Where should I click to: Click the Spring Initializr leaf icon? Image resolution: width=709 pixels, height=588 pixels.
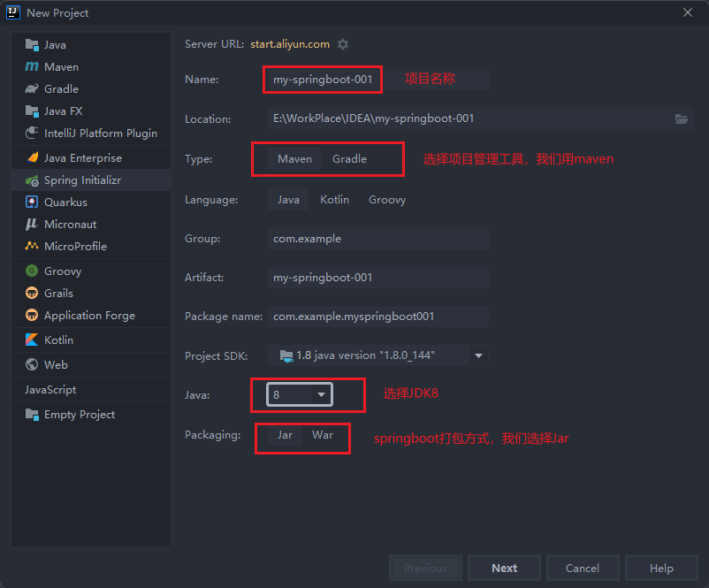tap(32, 180)
